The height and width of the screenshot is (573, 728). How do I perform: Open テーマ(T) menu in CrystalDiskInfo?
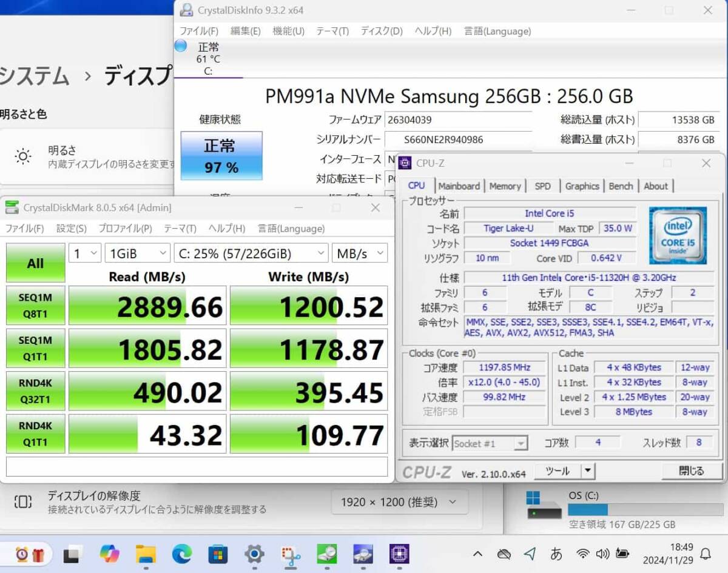(332, 31)
